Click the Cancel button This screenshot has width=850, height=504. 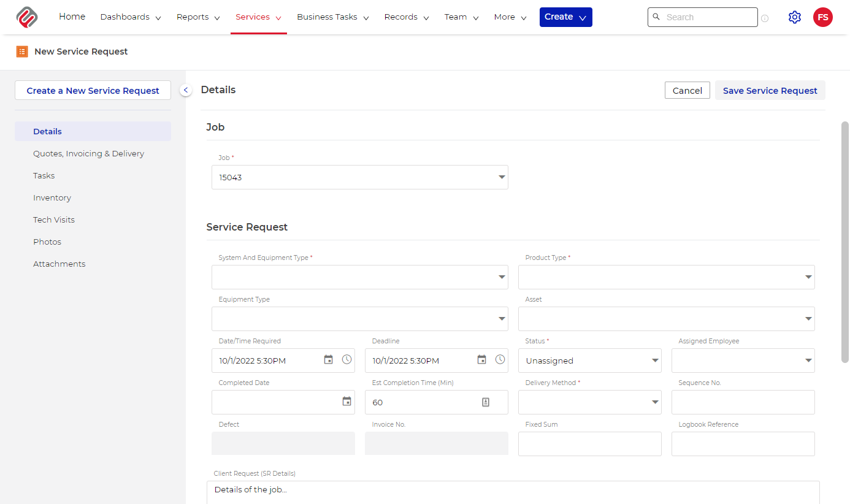(x=687, y=90)
